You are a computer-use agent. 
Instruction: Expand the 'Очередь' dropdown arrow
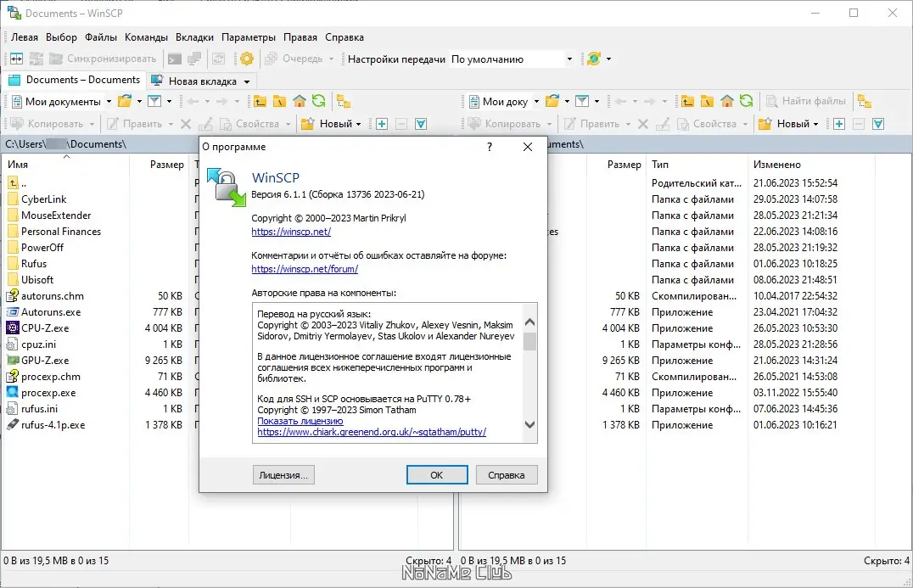pyautogui.click(x=331, y=59)
